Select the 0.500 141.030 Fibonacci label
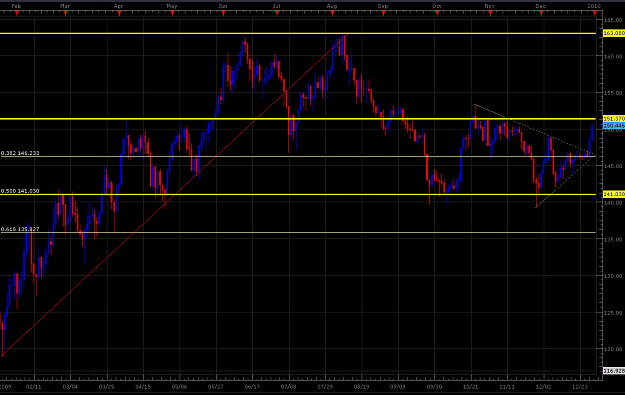625x395 pixels. 20,191
